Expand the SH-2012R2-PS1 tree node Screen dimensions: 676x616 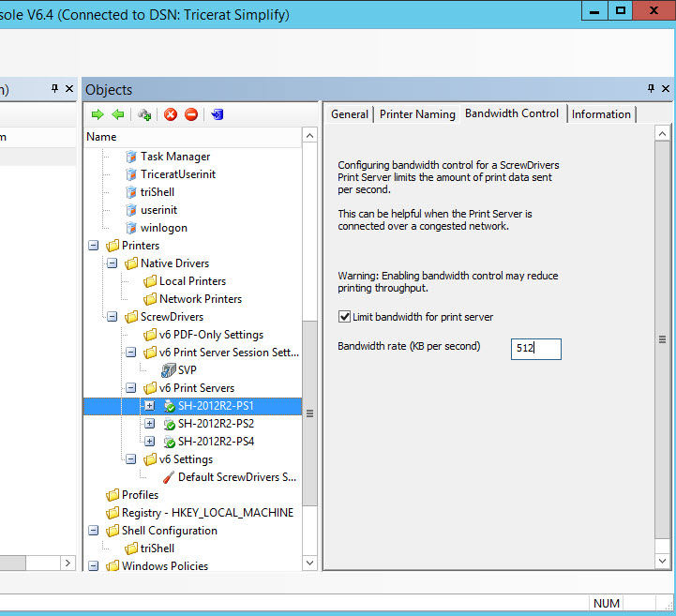pyautogui.click(x=149, y=406)
